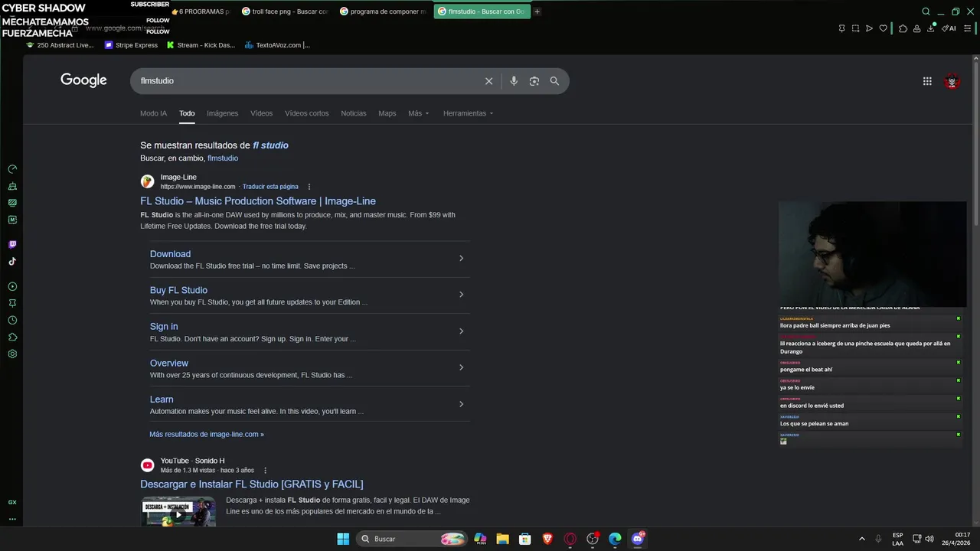Open sidebar Player icon

pos(12,287)
